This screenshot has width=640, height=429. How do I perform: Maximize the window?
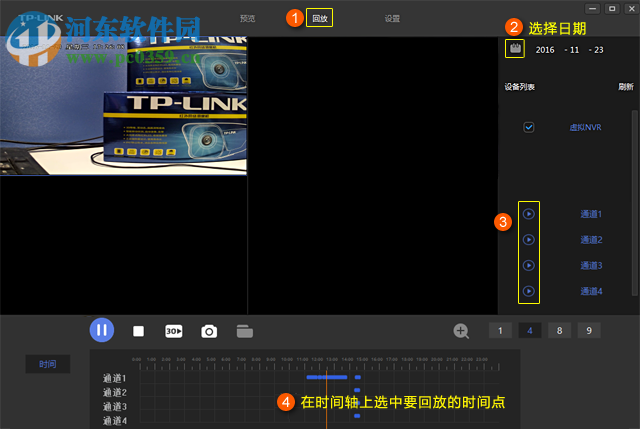612,9
